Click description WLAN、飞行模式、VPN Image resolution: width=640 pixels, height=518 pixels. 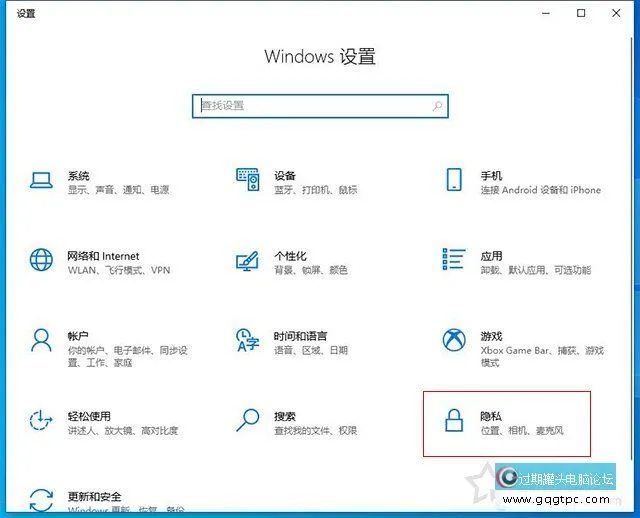(x=119, y=270)
